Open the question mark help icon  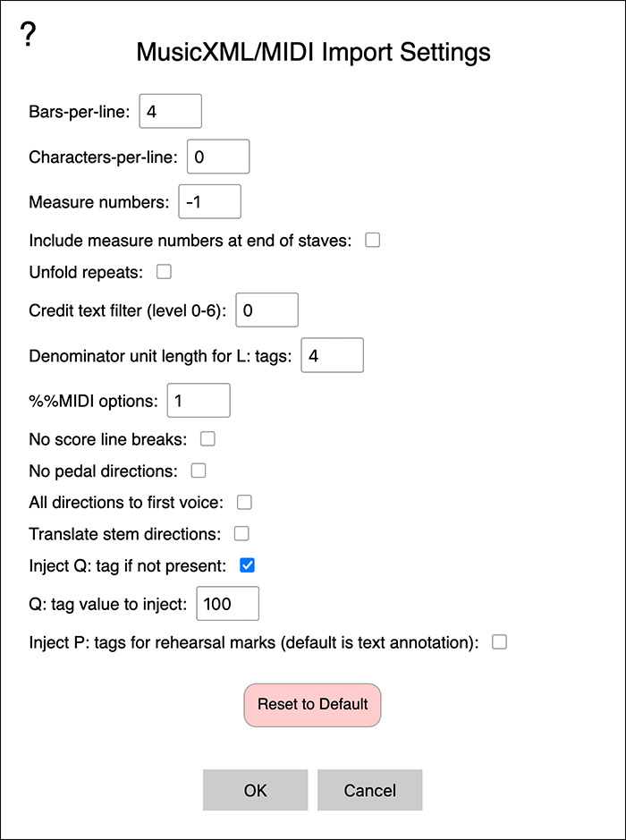(x=29, y=35)
